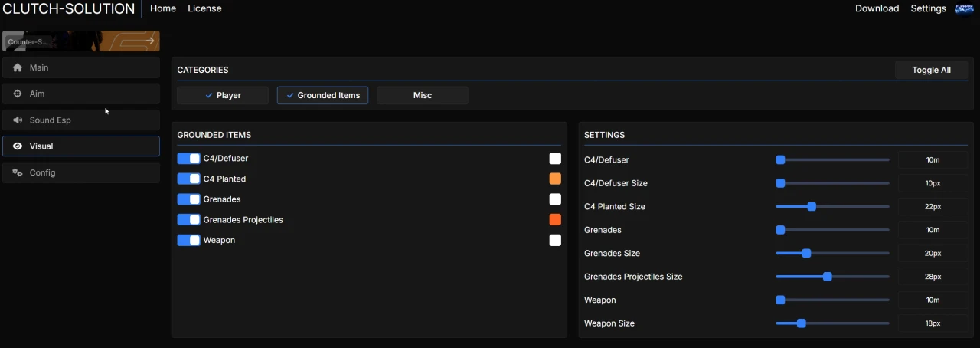The width and height of the screenshot is (980, 348).
Task: Toggle the C4 Planted switch
Action: tap(188, 179)
